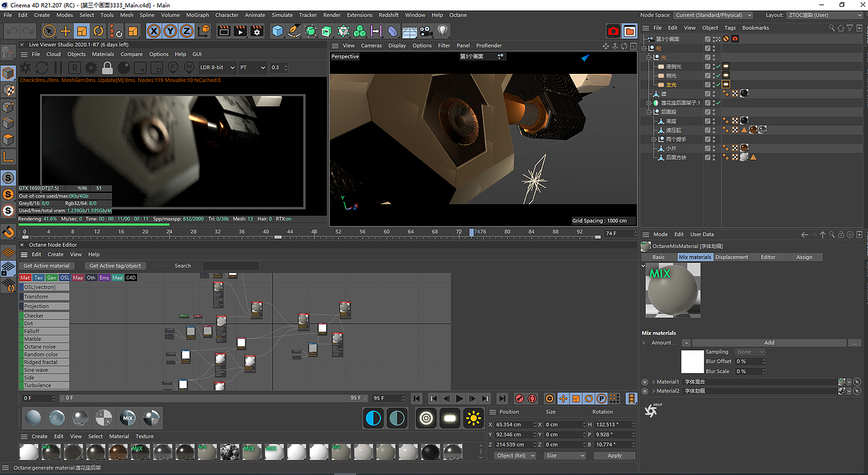Click the Undo arrow

(x=12, y=30)
